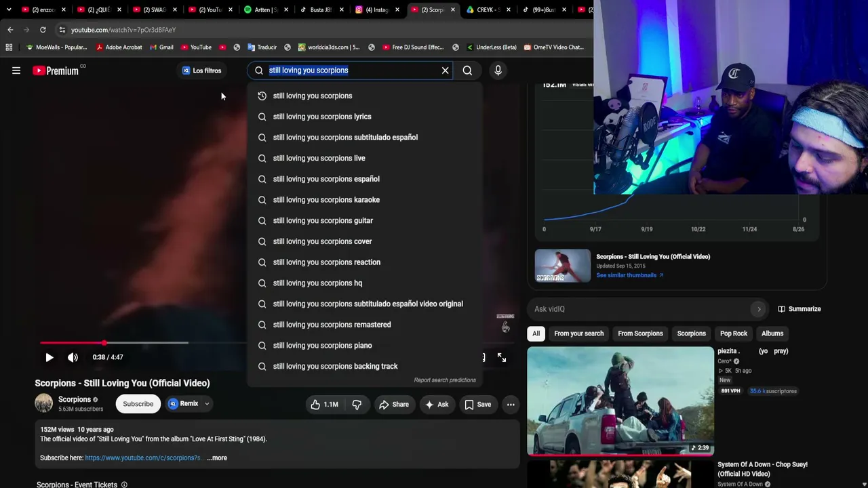
Task: Click Report search predictions link
Action: coord(445,380)
